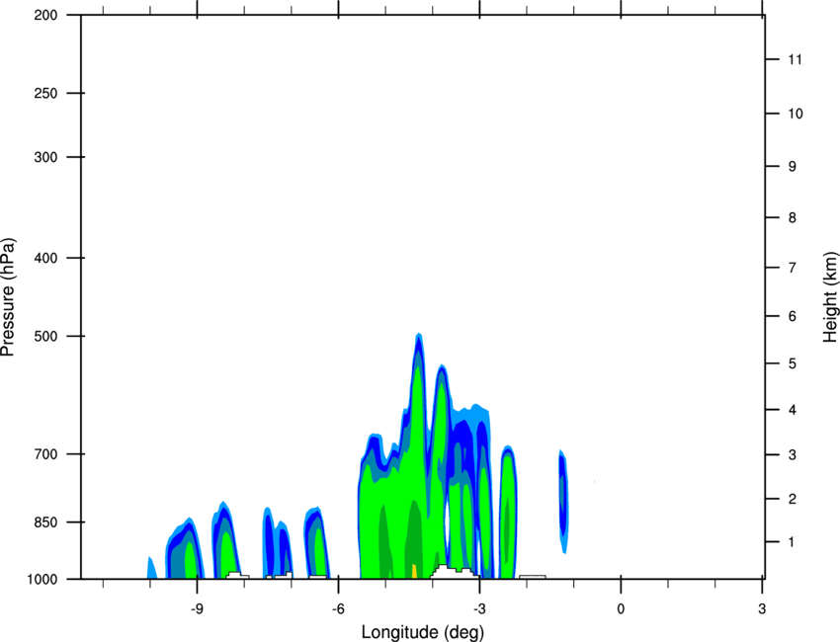
Task: Click the 3 km height label
Action: 793,455
